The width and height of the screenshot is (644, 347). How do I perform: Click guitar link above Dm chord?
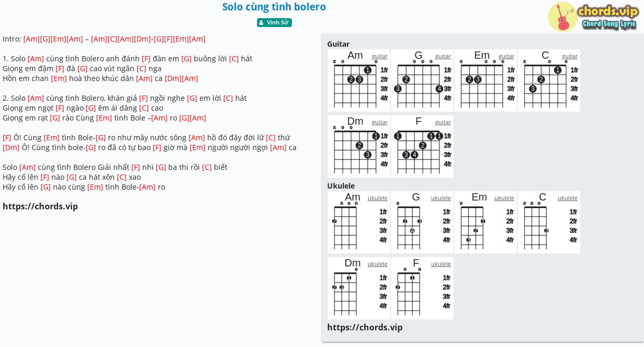pos(380,122)
